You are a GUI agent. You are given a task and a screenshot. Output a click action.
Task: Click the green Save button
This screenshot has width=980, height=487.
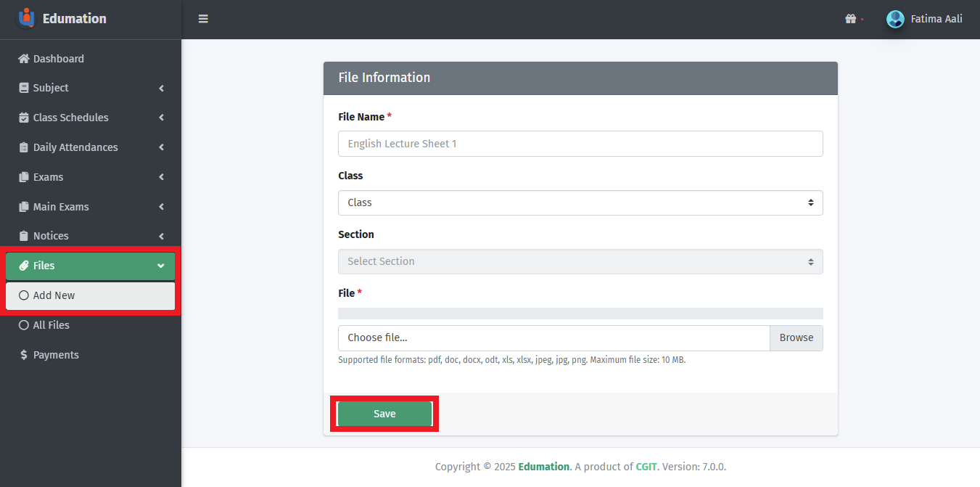[x=384, y=414]
